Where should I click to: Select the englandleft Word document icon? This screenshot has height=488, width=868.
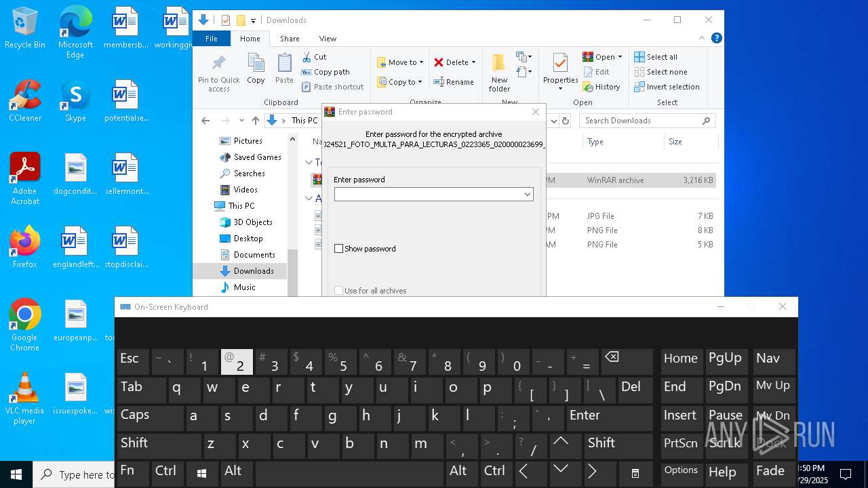tap(75, 247)
